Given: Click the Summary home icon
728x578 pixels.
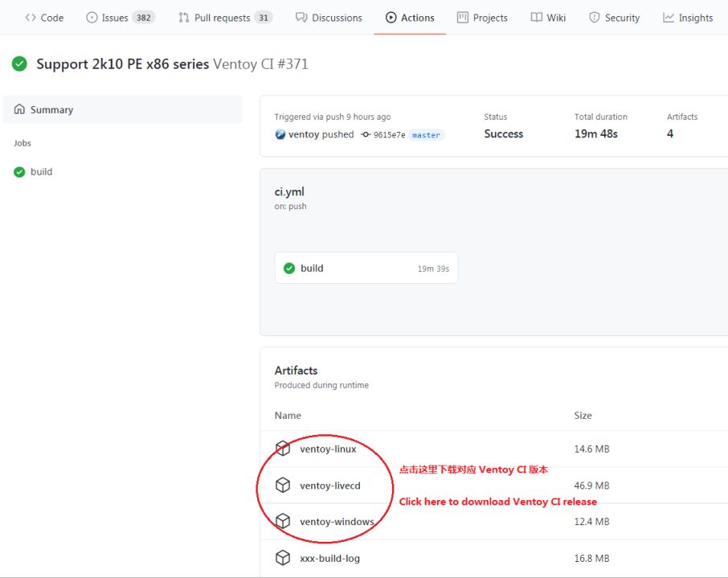Looking at the screenshot, I should (19, 109).
